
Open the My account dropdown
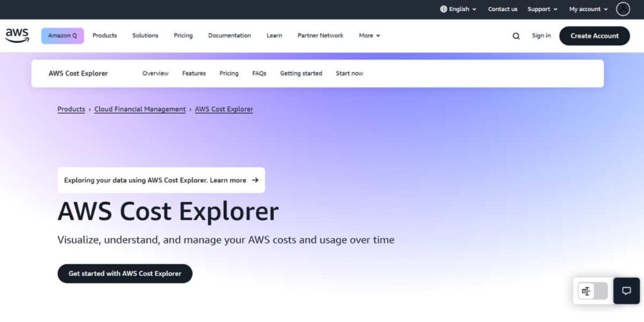click(x=588, y=9)
